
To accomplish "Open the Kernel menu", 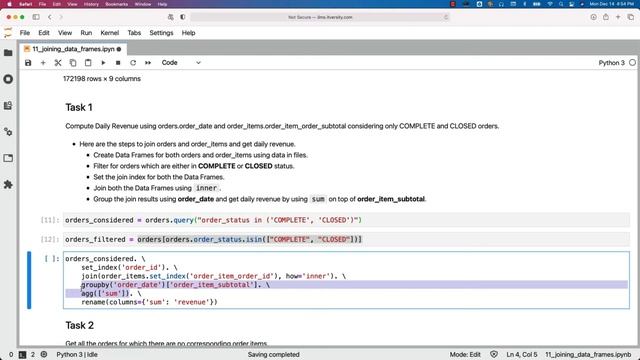I will [x=109, y=33].
